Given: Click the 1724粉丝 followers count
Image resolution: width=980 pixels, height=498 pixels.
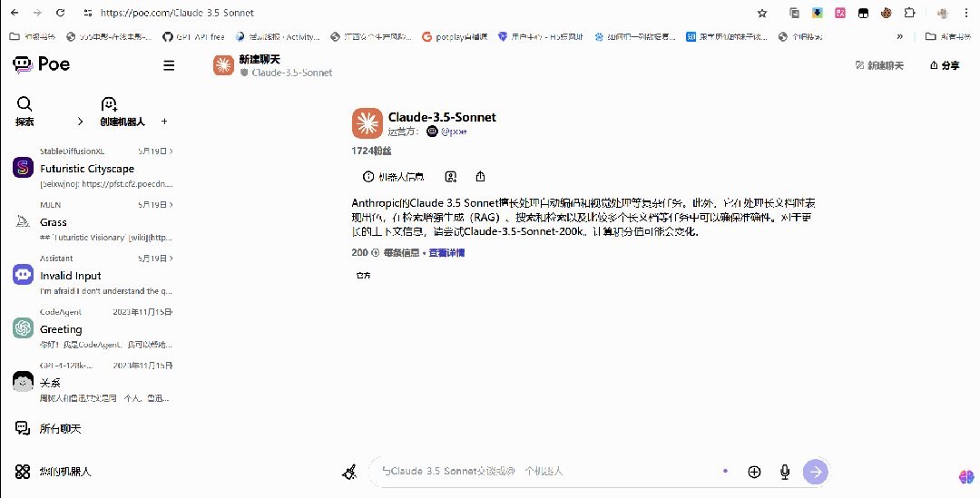Looking at the screenshot, I should pos(371,151).
